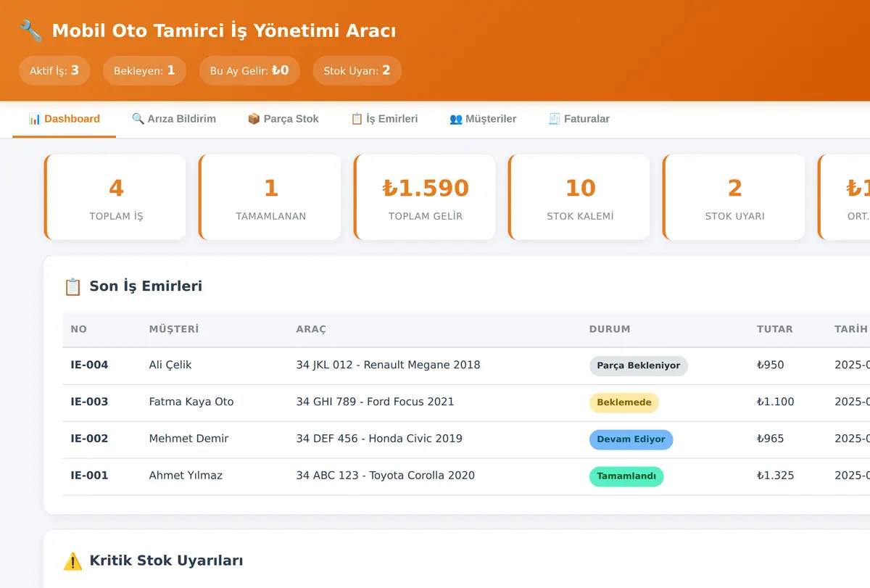Viewport: 870px width, 588px height.
Task: Click the Devam Ediyor status badge
Action: [631, 439]
